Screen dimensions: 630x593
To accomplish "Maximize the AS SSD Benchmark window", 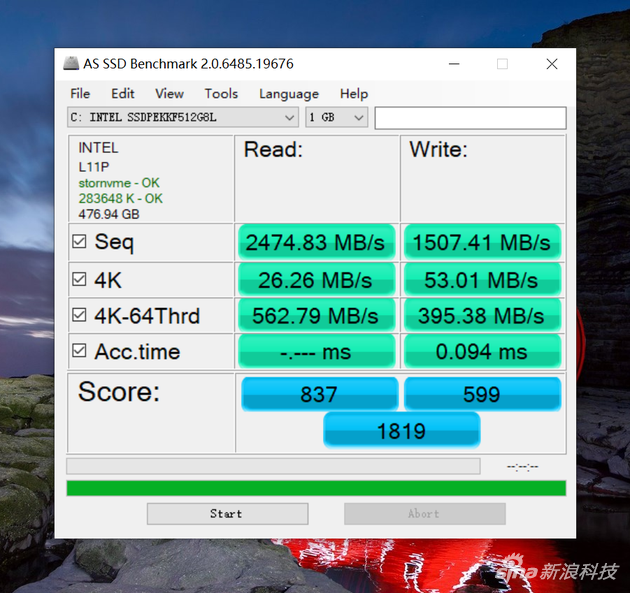I will click(502, 64).
